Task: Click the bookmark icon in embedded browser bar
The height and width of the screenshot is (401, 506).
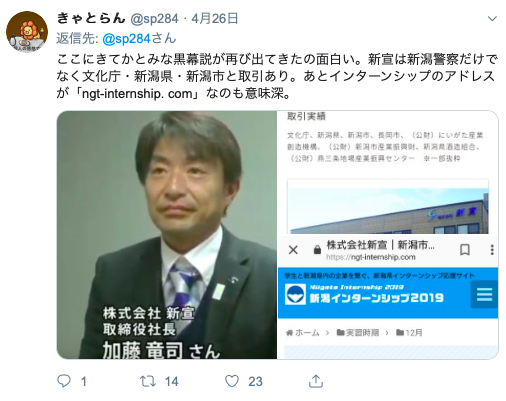Action: [x=465, y=250]
